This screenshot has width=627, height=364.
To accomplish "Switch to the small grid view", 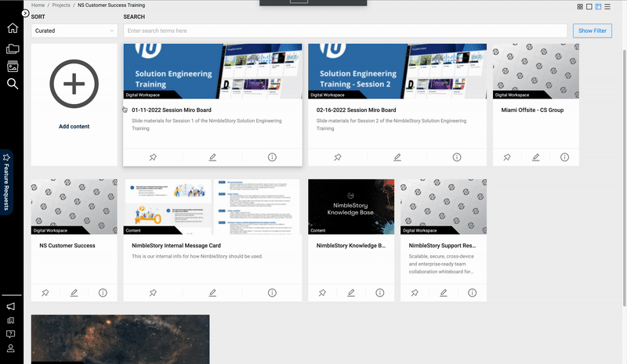I will click(x=580, y=6).
